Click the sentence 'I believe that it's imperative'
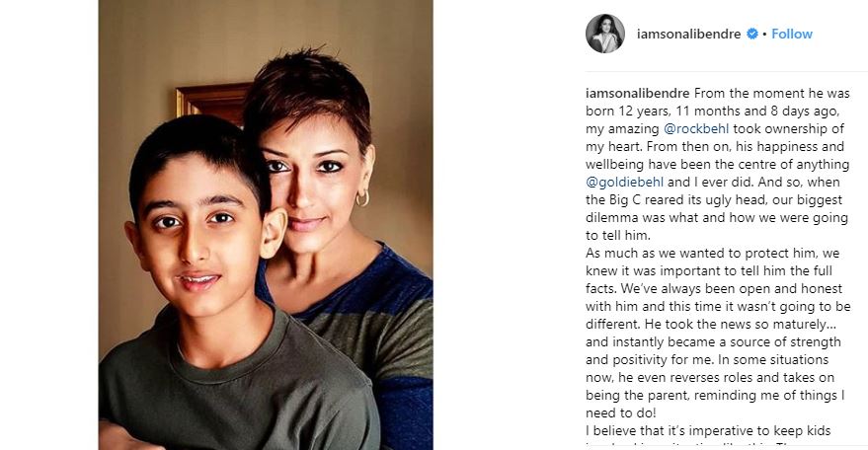Viewport: 868px width, 450px height. pos(709,430)
